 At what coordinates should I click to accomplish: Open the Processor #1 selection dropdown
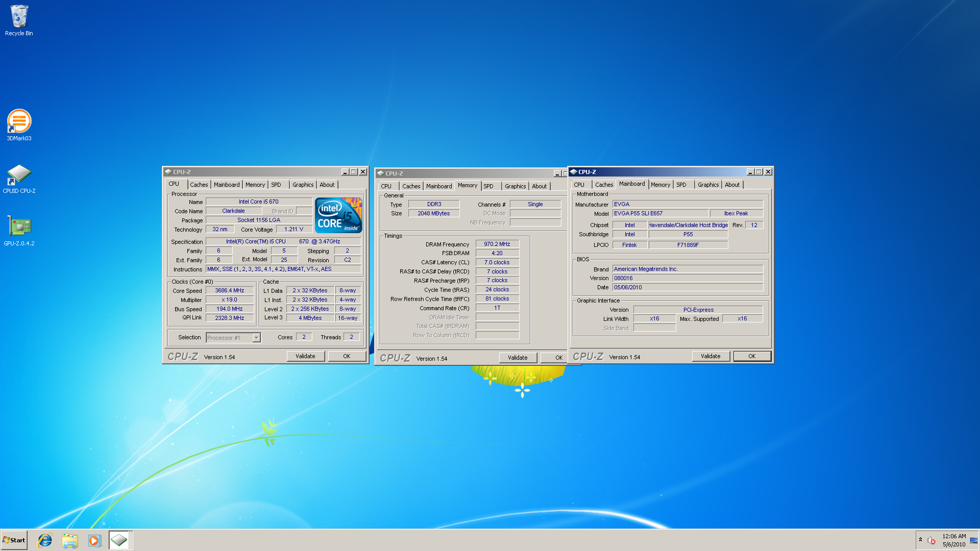coord(256,338)
